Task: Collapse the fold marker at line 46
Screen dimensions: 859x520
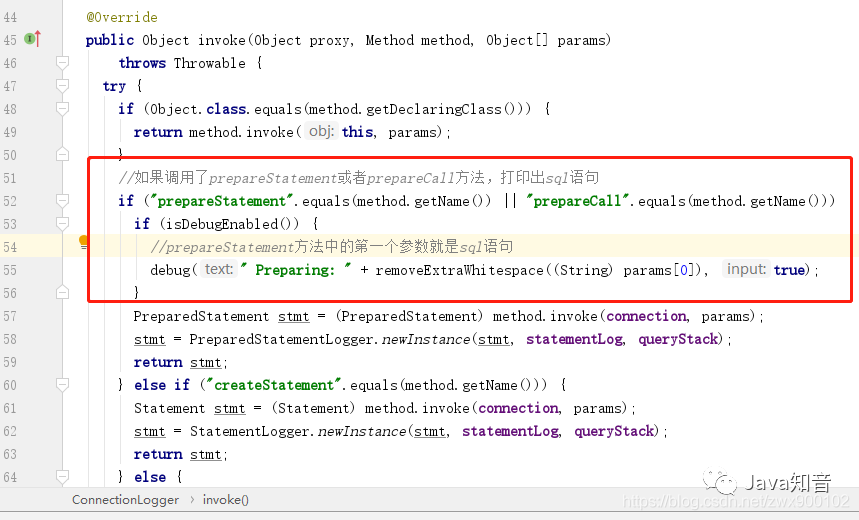Action: [62, 63]
